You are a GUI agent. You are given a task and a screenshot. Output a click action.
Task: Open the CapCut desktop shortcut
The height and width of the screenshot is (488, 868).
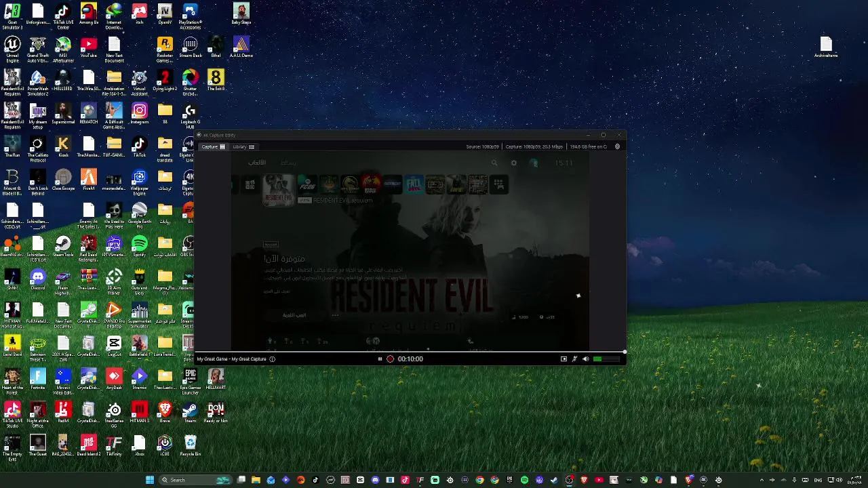pyautogui.click(x=114, y=347)
